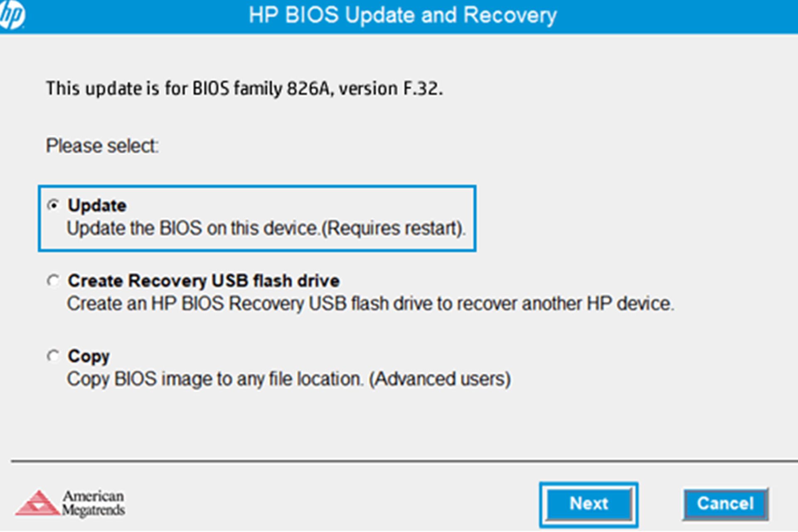Cancel the BIOS update dialog
The width and height of the screenshot is (798, 532).
coord(725,504)
